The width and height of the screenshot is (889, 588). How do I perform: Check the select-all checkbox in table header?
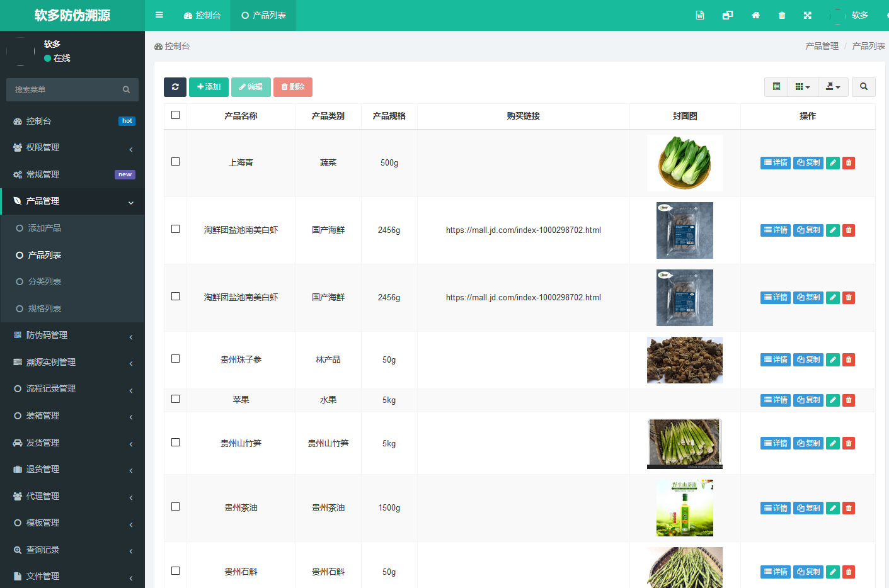point(176,115)
